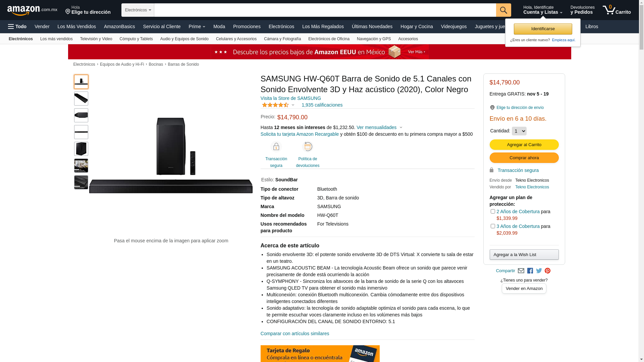644x362 pixels.
Task: Open Servicio al Cliente in nav bar
Action: 162,26
